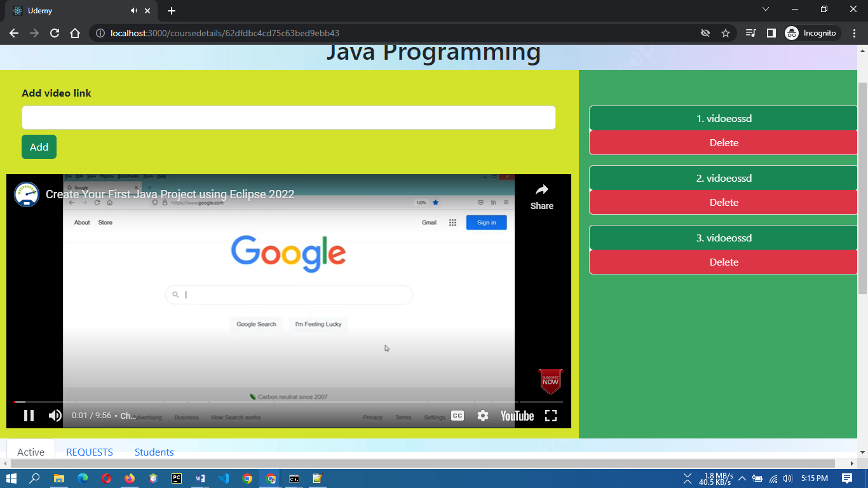Switch to the Students tab
The height and width of the screenshot is (488, 868).
pyautogui.click(x=154, y=452)
